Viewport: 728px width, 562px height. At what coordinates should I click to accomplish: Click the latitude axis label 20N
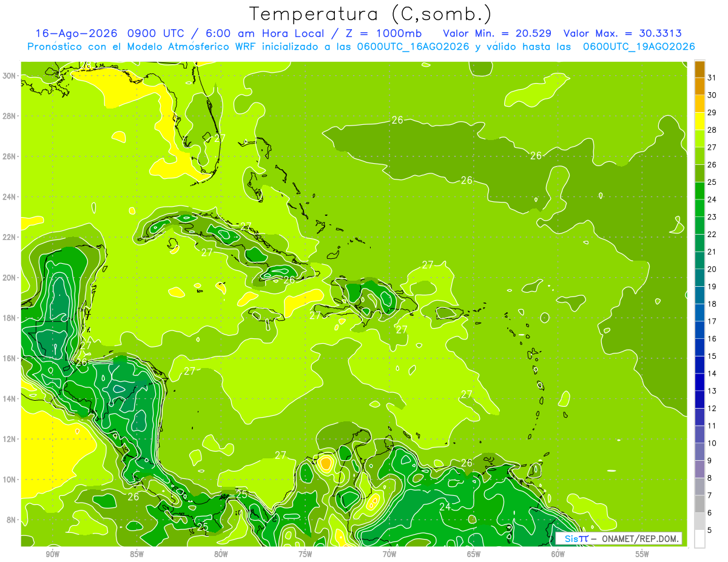click(9, 278)
